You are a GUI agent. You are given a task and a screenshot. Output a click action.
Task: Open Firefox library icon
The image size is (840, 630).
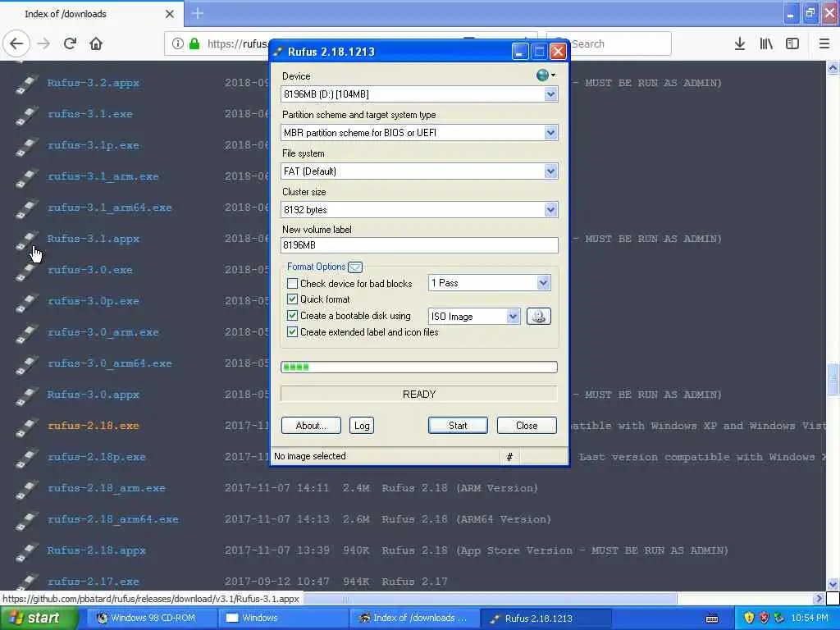click(766, 43)
